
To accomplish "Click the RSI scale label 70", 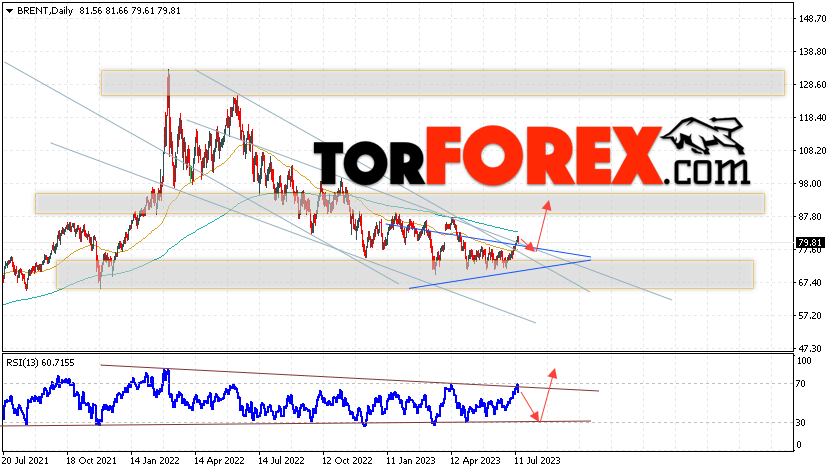I will [803, 384].
